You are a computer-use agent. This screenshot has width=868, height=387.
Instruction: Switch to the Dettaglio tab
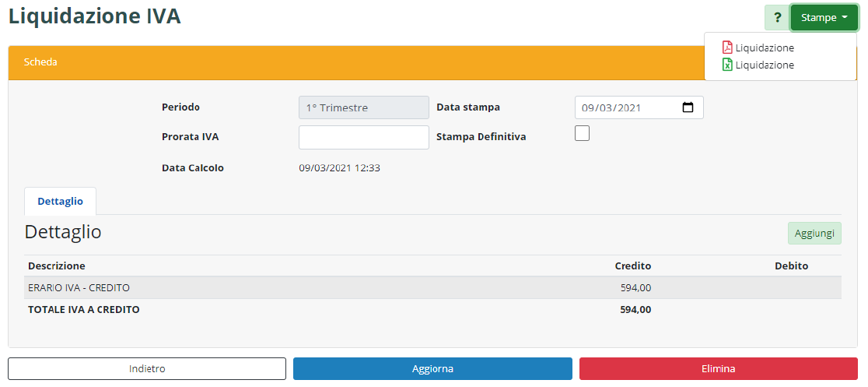[60, 201]
